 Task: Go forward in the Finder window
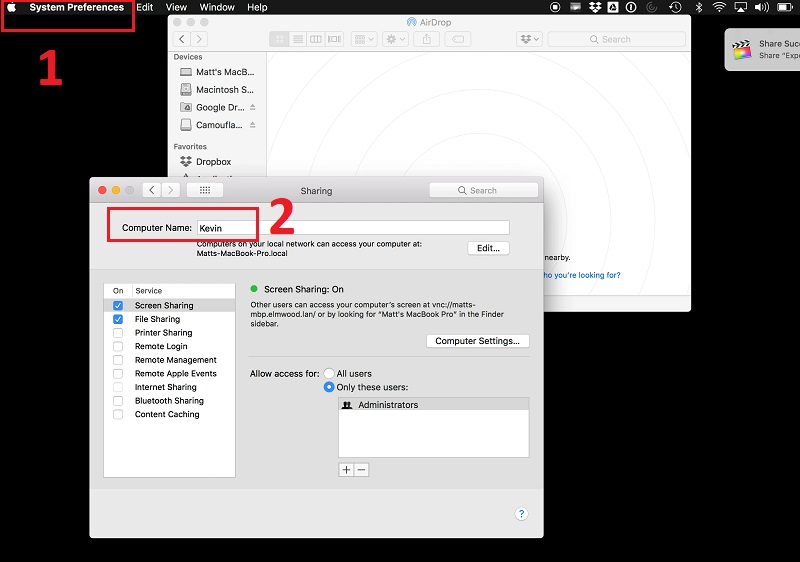click(199, 39)
